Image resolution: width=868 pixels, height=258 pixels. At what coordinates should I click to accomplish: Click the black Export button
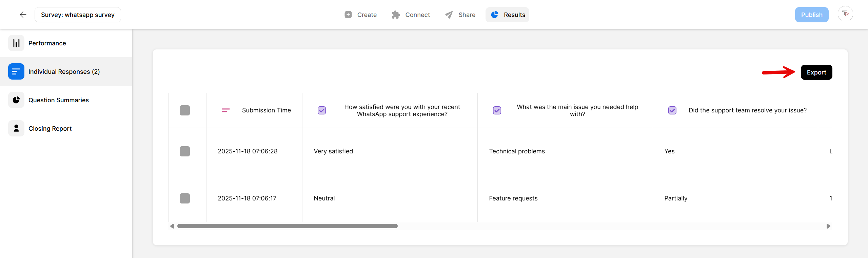816,72
